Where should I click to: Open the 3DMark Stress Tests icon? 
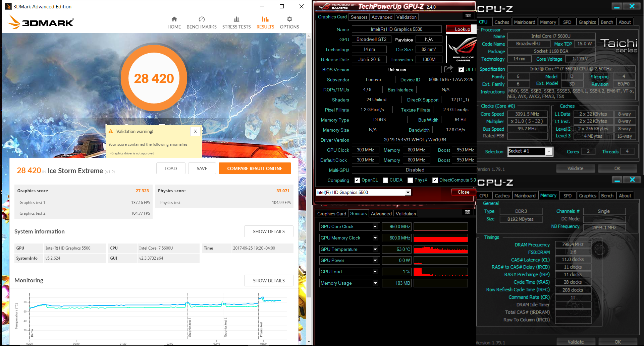coord(236,19)
